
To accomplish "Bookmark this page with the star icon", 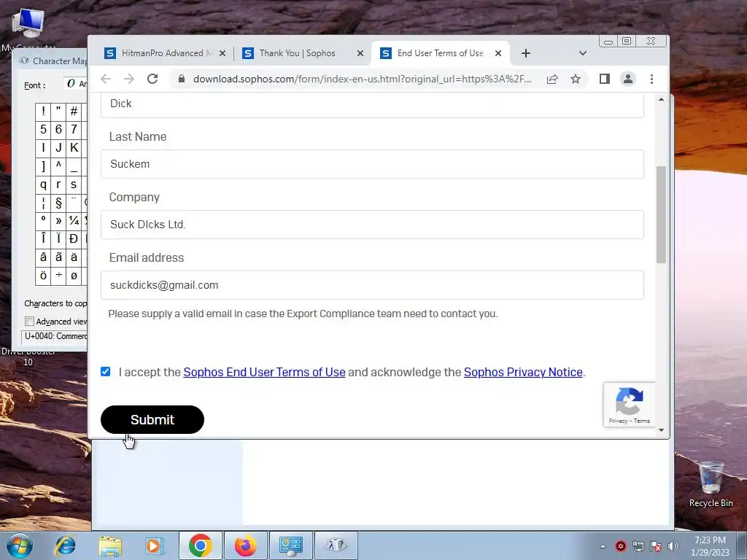I will coord(576,79).
